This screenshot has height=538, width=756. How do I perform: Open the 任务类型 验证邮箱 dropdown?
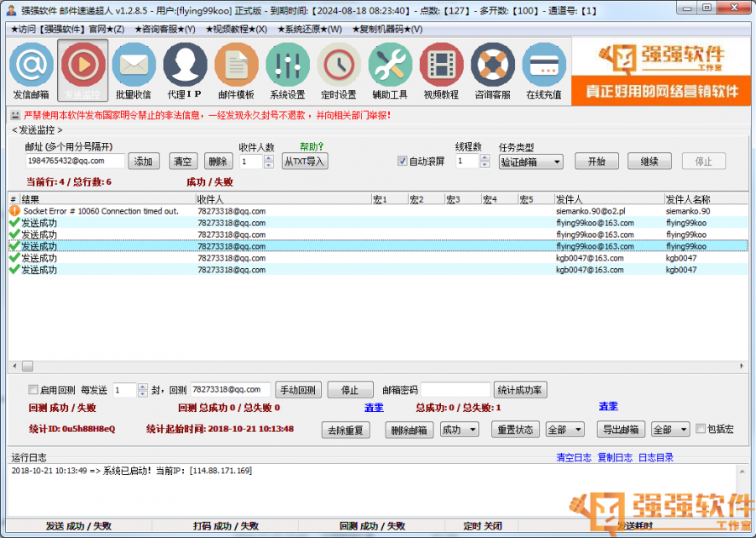[x=531, y=162]
